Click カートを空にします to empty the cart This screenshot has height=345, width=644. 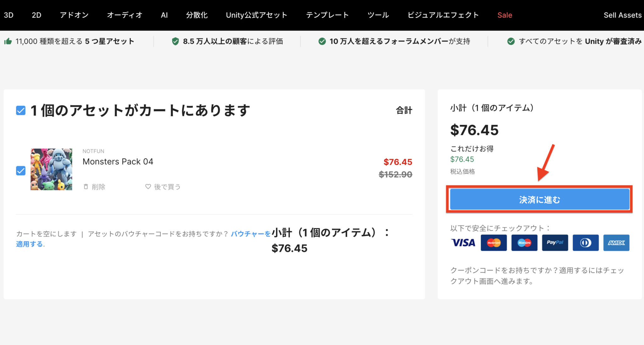tap(46, 234)
